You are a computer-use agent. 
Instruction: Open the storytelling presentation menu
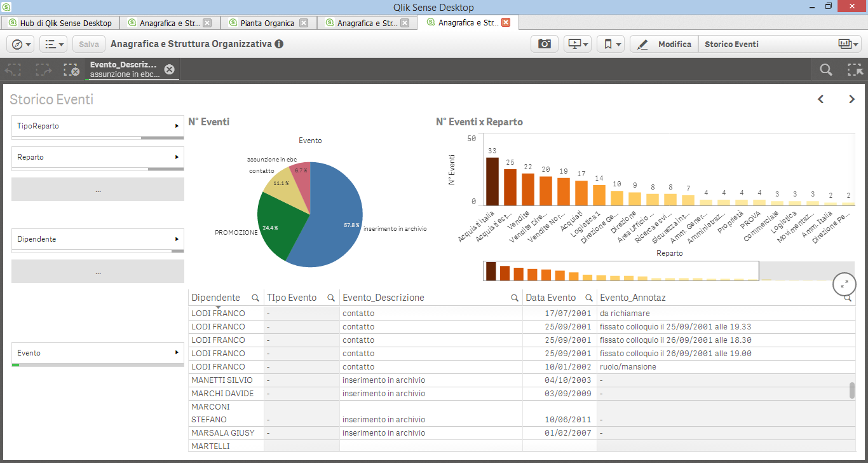pos(578,44)
